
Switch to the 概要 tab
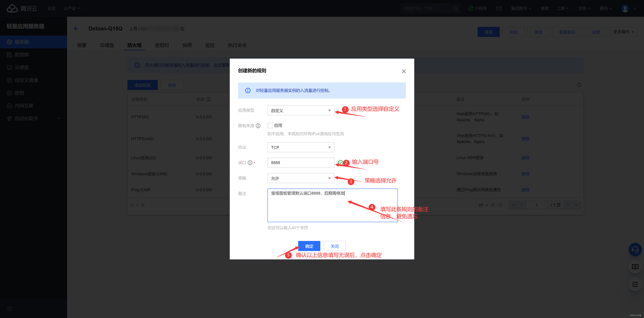click(x=82, y=45)
